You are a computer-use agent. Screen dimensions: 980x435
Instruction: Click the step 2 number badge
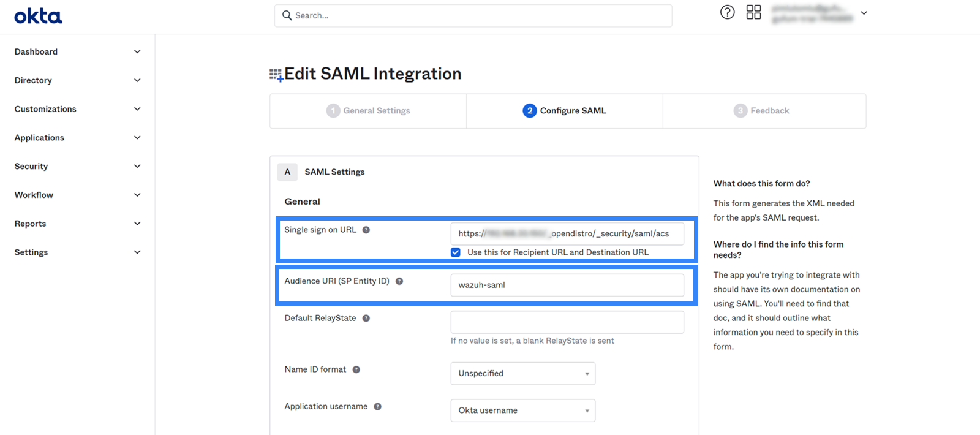[x=530, y=111]
